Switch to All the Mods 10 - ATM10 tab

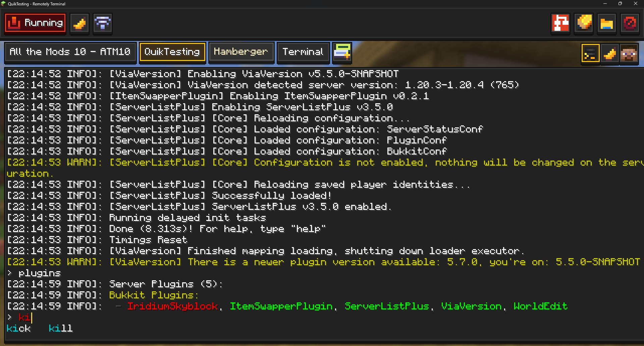[x=70, y=52]
